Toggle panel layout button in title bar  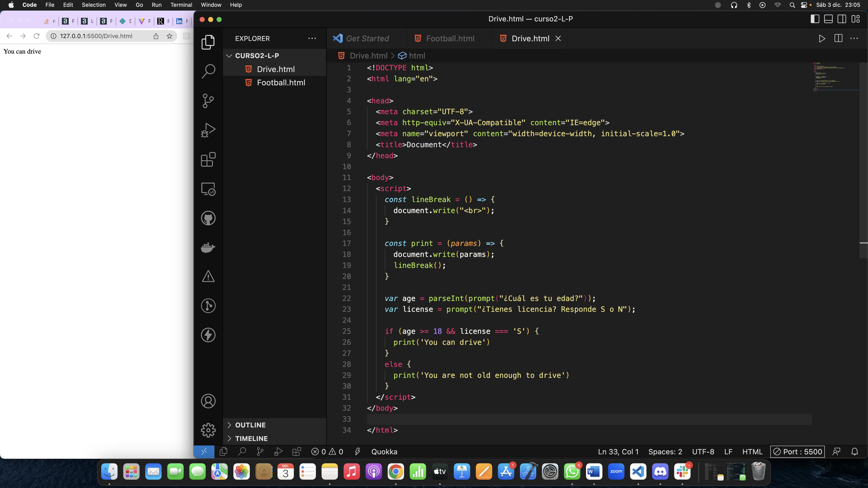coord(828,19)
